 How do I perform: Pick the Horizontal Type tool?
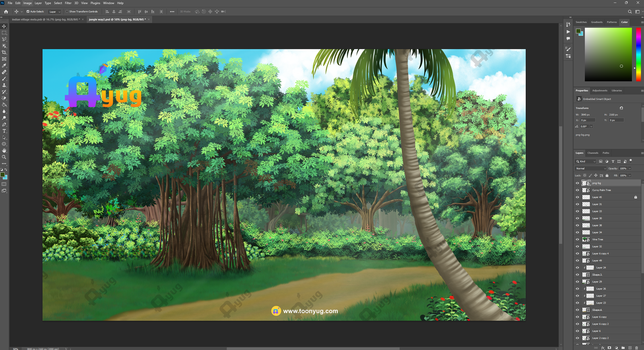coord(4,131)
